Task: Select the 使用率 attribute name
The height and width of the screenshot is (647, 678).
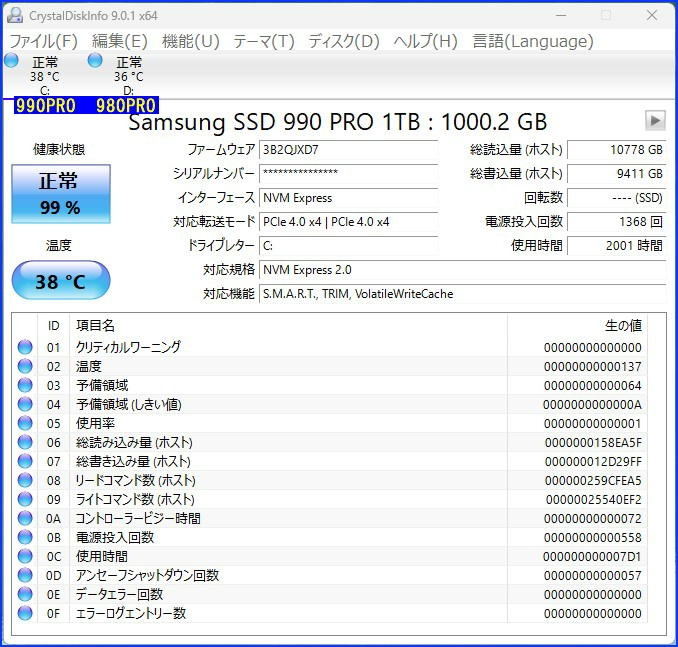Action: pos(95,423)
